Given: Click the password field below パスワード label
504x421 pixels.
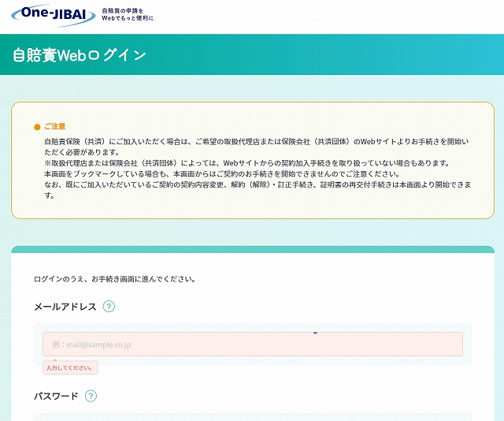Looking at the screenshot, I should click(x=252, y=416).
